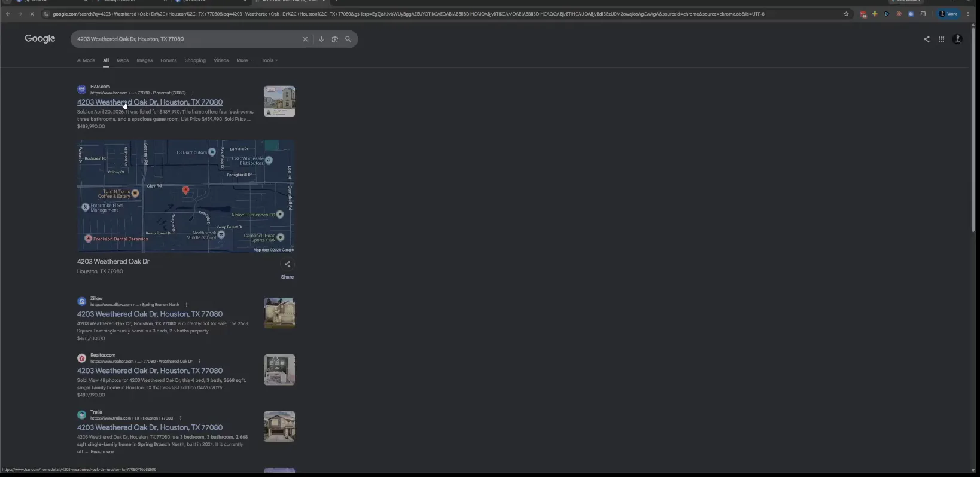980x477 pixels.
Task: Open the Google apps grid icon
Action: point(941,39)
